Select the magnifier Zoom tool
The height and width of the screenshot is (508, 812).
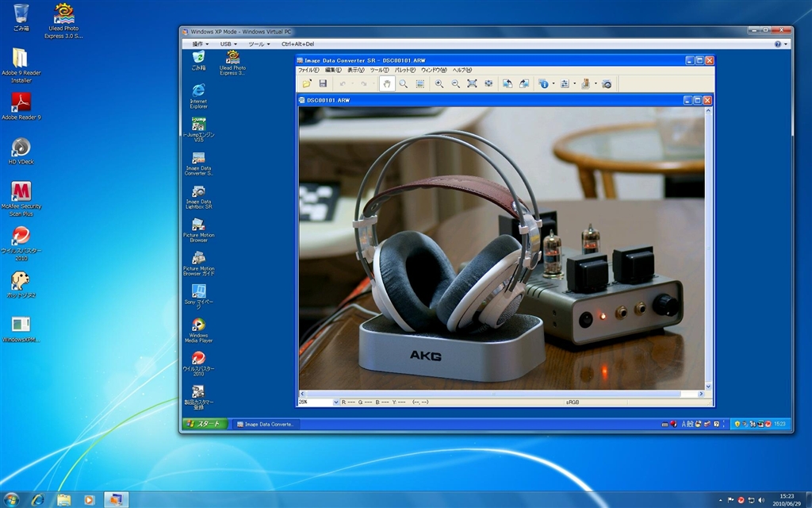404,83
